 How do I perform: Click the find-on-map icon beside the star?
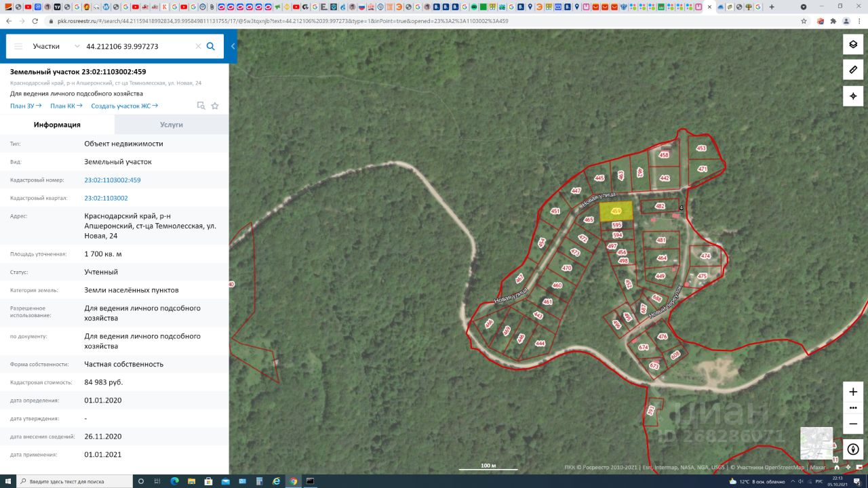point(201,106)
